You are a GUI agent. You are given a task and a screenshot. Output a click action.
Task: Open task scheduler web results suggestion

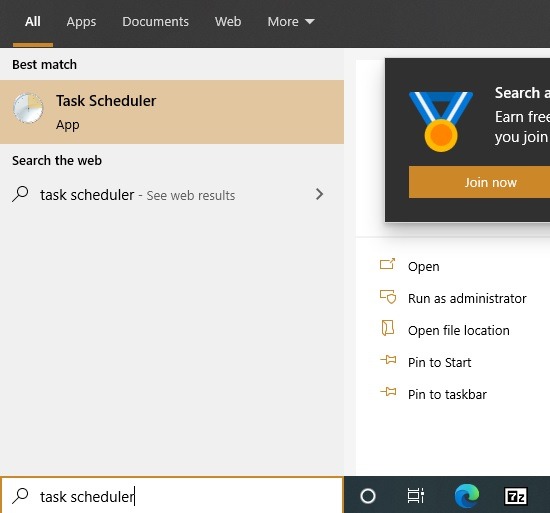pyautogui.click(x=172, y=195)
